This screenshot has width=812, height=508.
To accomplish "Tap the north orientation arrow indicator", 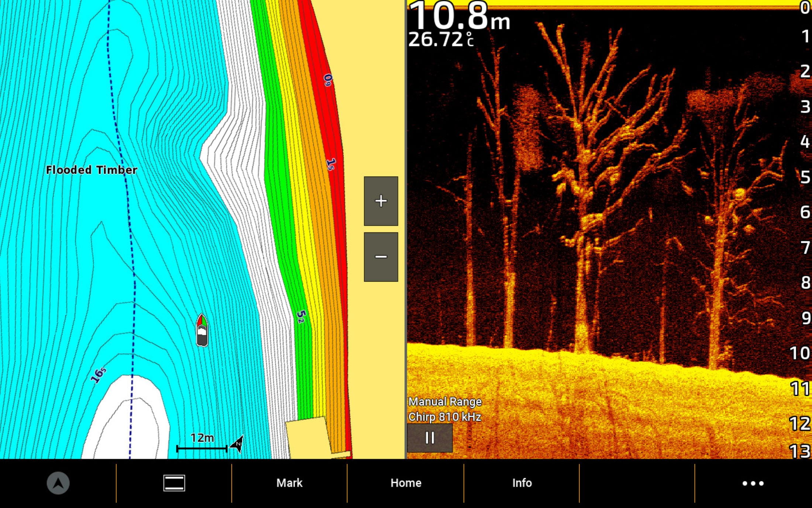I will tap(237, 444).
